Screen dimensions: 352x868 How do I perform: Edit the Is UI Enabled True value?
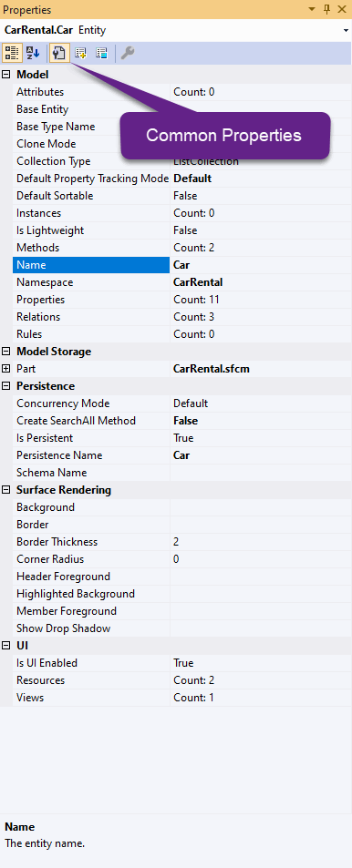(x=261, y=663)
